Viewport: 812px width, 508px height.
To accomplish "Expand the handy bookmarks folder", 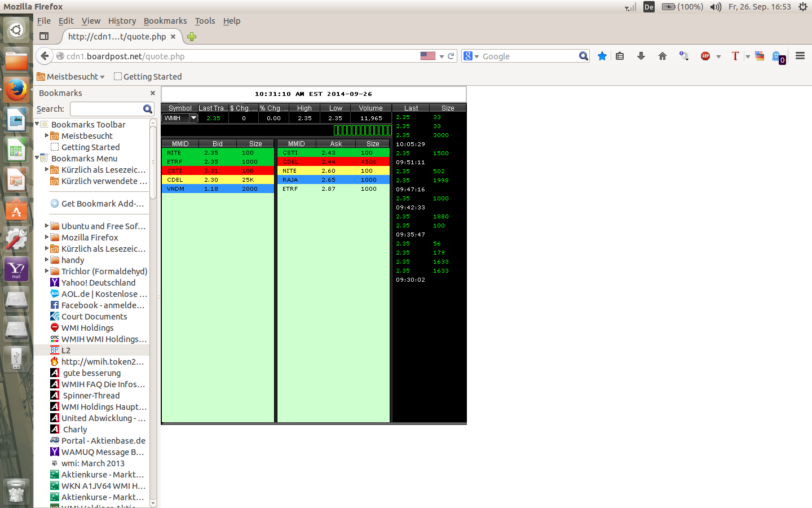I will click(x=47, y=260).
